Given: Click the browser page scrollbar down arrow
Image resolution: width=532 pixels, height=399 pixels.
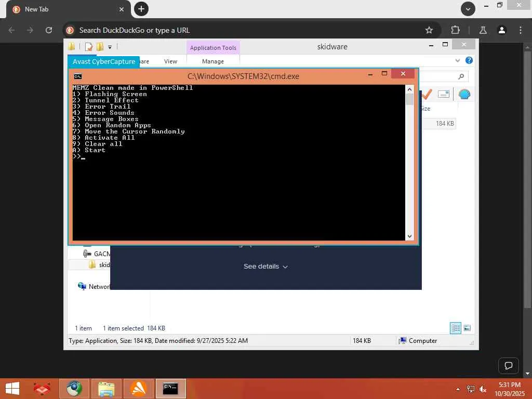Looking at the screenshot, I should 527,374.
